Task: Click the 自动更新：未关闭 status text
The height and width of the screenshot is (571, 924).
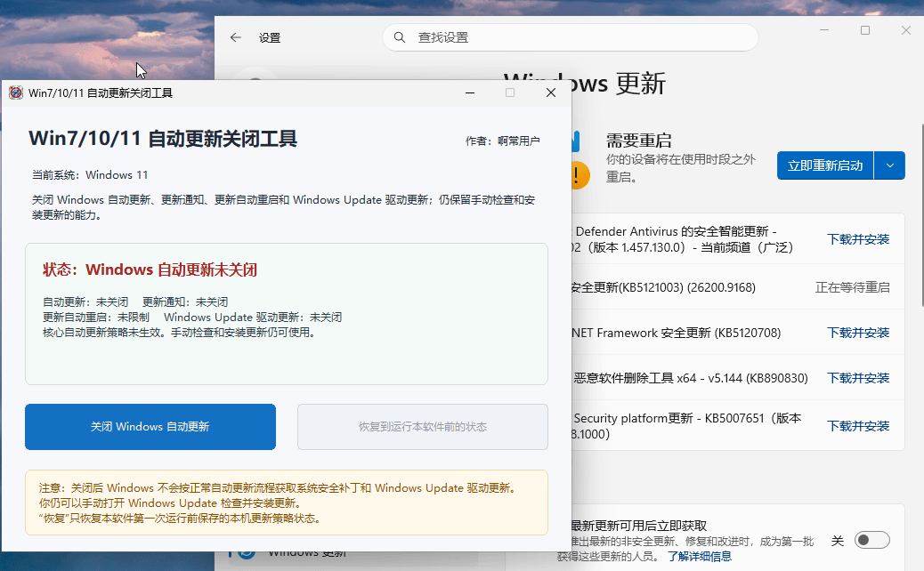Action: point(85,302)
